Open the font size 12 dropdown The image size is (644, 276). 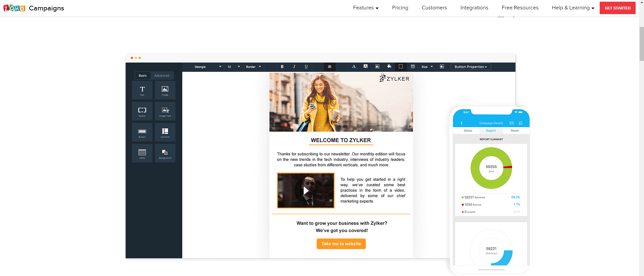pyautogui.click(x=234, y=67)
